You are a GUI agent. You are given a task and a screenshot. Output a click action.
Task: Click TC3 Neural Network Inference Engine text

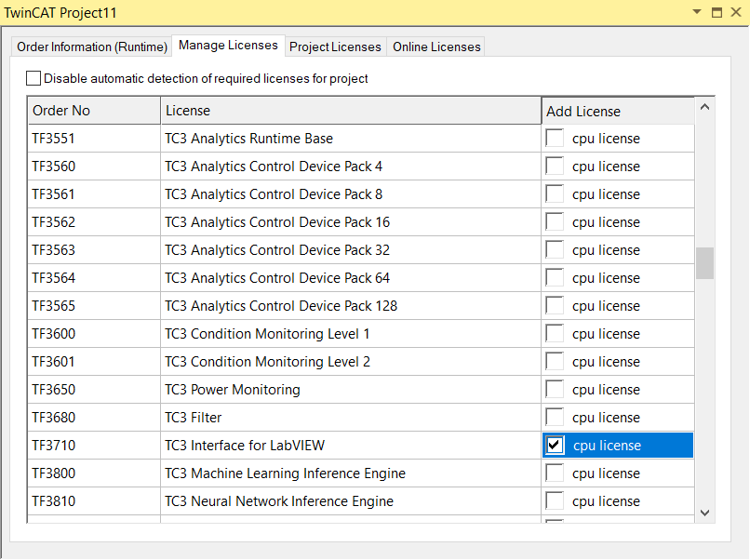(x=279, y=501)
